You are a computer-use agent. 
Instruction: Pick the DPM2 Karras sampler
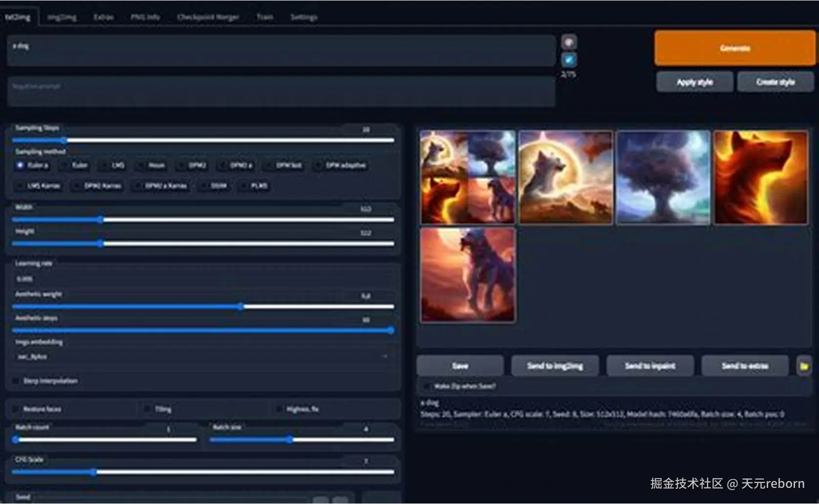click(97, 186)
